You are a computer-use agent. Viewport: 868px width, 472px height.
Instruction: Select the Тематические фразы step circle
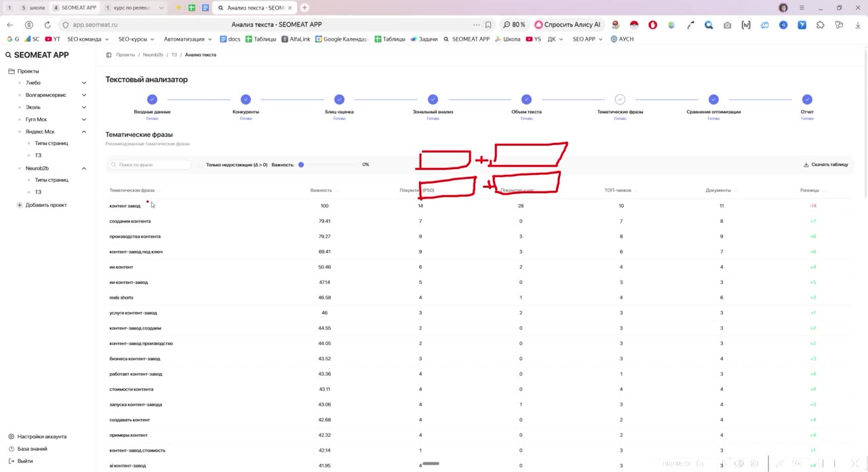620,99
